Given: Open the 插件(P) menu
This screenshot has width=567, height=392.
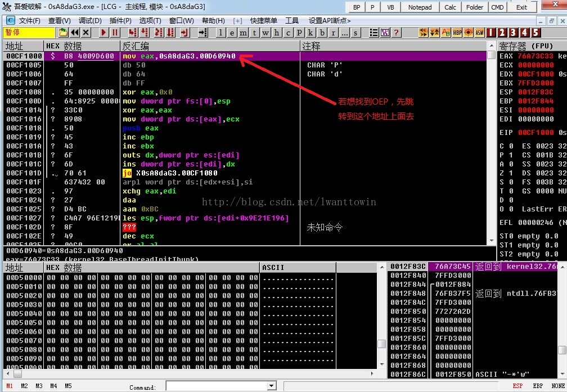Looking at the screenshot, I should point(120,21).
